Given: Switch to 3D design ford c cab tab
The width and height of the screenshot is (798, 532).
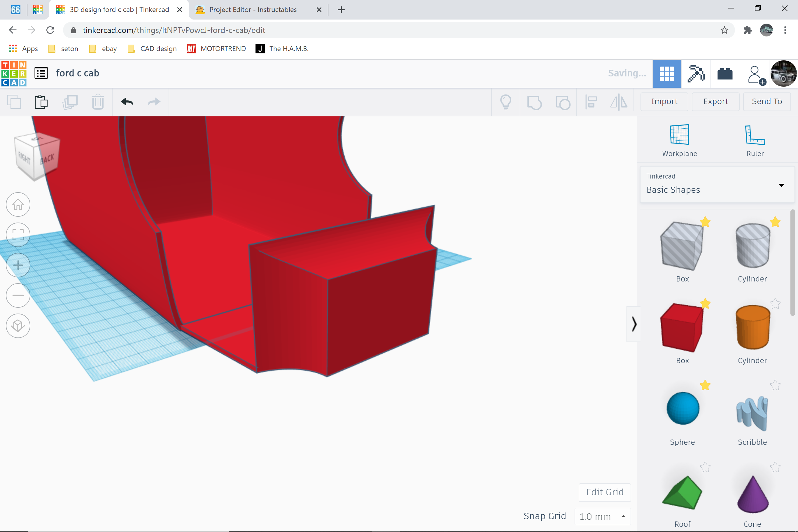Looking at the screenshot, I should click(x=119, y=10).
